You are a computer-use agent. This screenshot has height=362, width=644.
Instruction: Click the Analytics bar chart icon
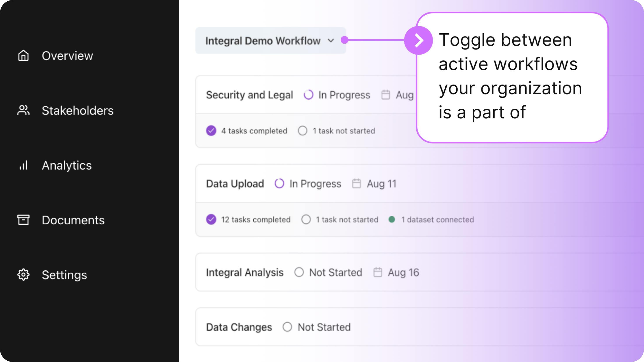click(x=23, y=165)
